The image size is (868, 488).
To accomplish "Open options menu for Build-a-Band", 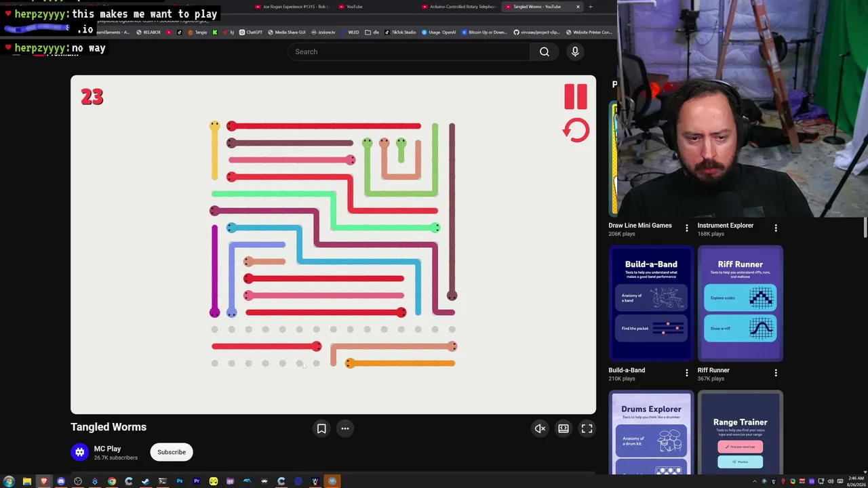I will 686,373.
